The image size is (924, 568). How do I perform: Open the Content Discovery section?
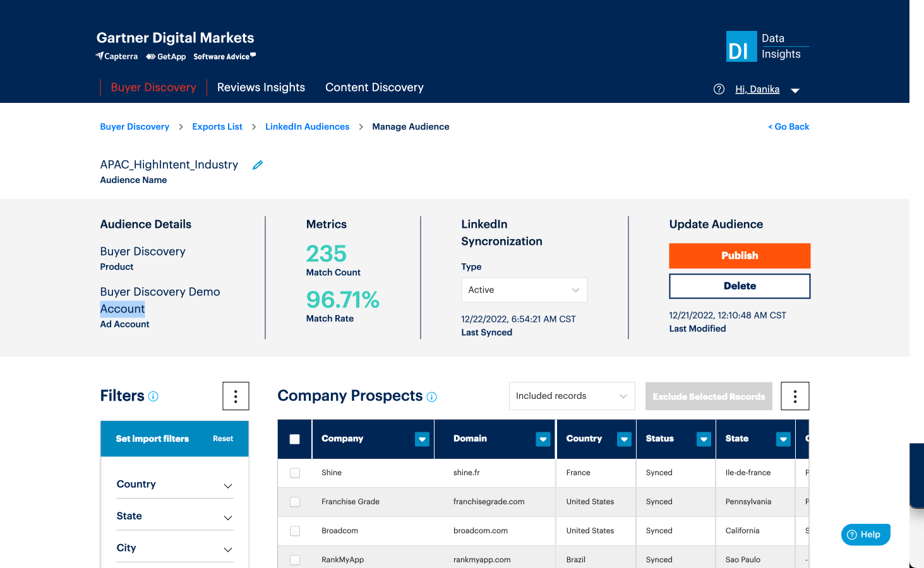(x=374, y=87)
